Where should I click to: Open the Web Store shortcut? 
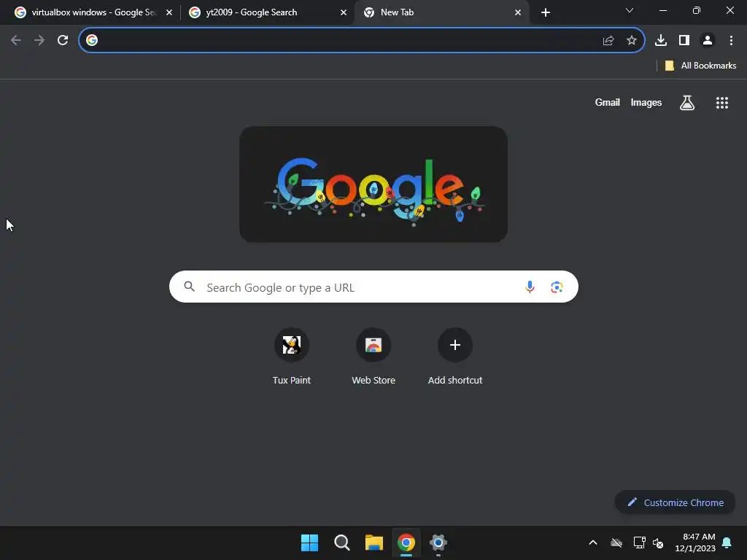(x=373, y=357)
